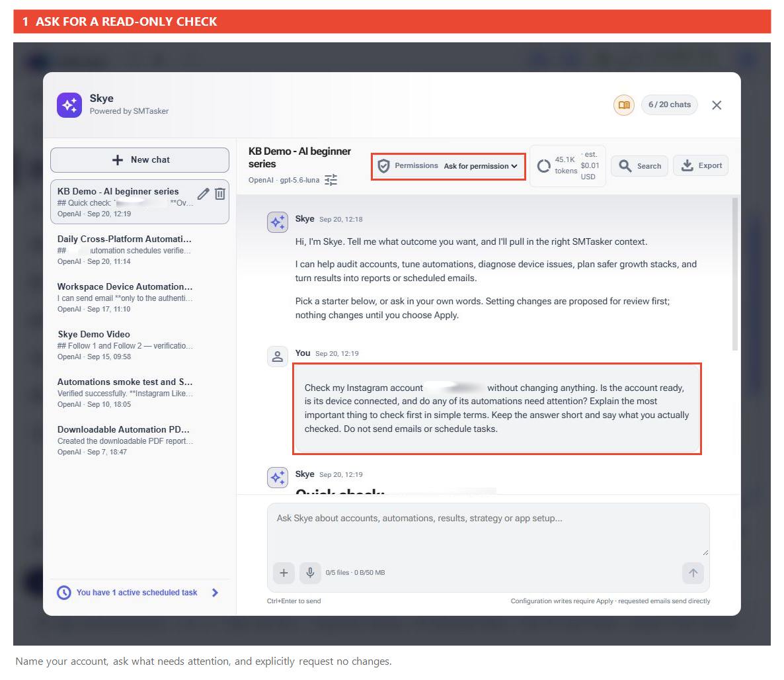Viewport: 784px width, 680px height.
Task: Click the 6 / 20 chats badge
Action: [x=669, y=105]
